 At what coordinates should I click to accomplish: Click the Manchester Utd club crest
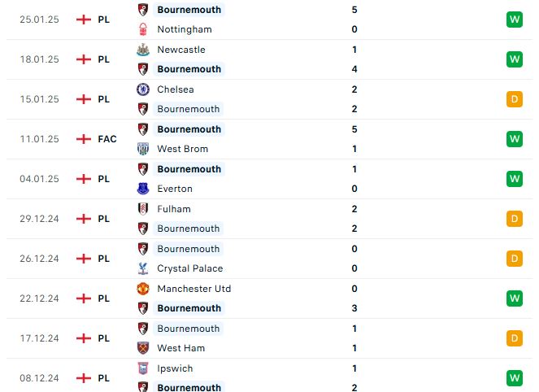tap(143, 289)
